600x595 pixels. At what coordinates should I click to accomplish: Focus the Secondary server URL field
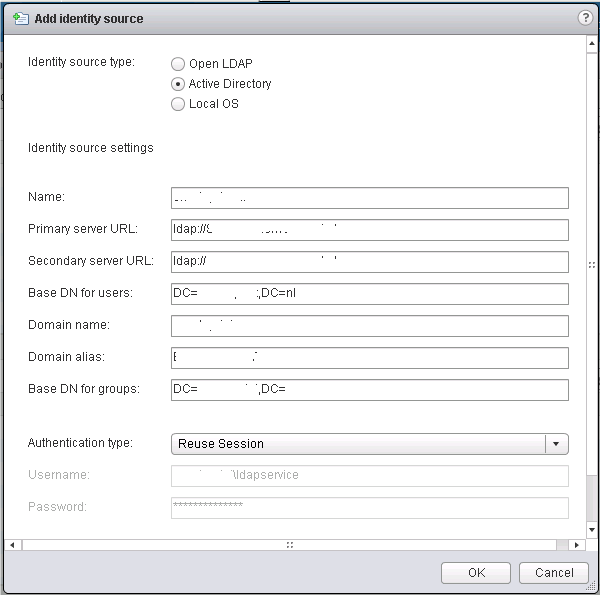370,262
